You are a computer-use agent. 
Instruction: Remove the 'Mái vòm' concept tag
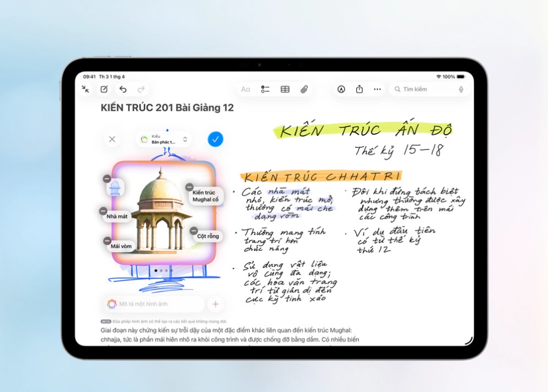pos(107,241)
